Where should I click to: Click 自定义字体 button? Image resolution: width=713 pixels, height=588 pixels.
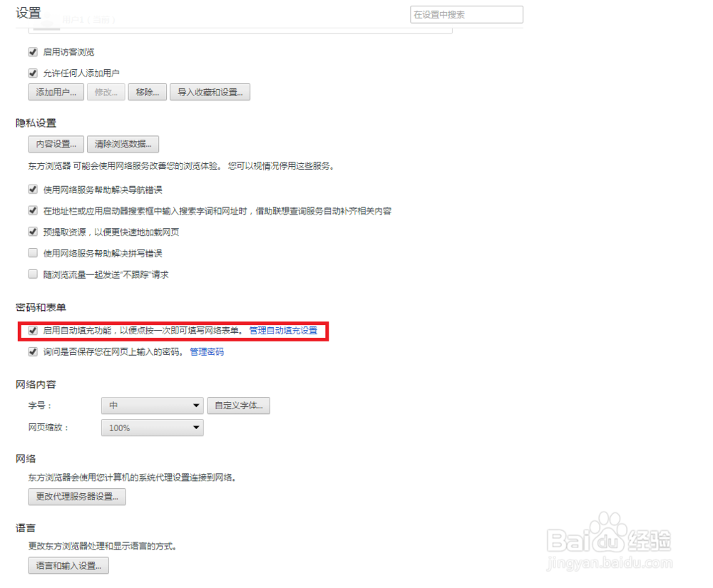[x=237, y=405]
